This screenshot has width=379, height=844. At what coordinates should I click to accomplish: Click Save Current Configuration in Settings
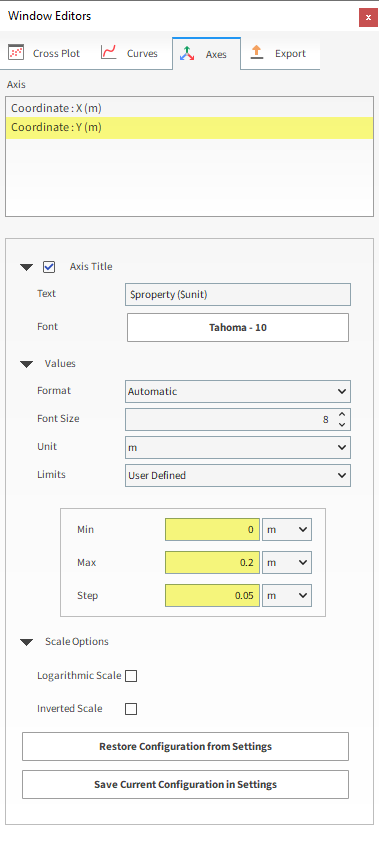[x=185, y=784]
